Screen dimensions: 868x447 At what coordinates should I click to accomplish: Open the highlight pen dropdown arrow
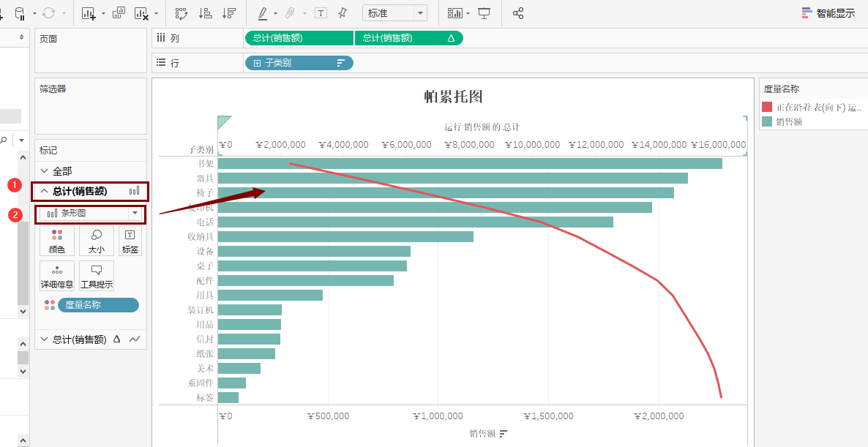(x=275, y=13)
